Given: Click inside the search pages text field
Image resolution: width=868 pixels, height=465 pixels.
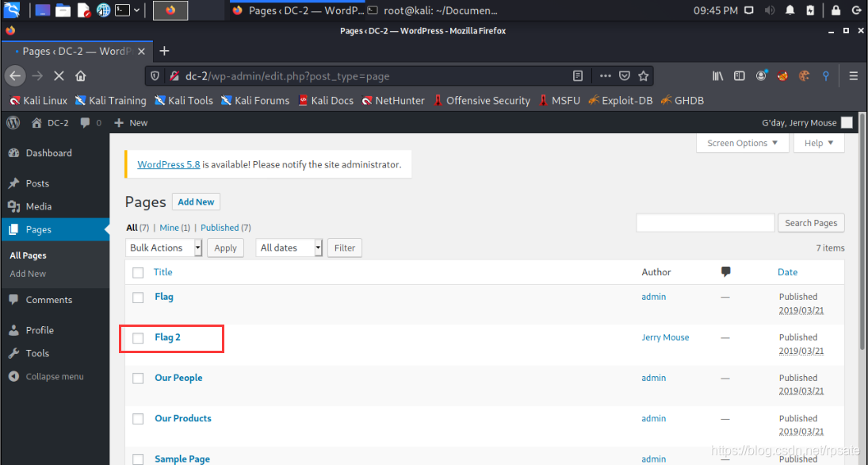Looking at the screenshot, I should [x=705, y=223].
